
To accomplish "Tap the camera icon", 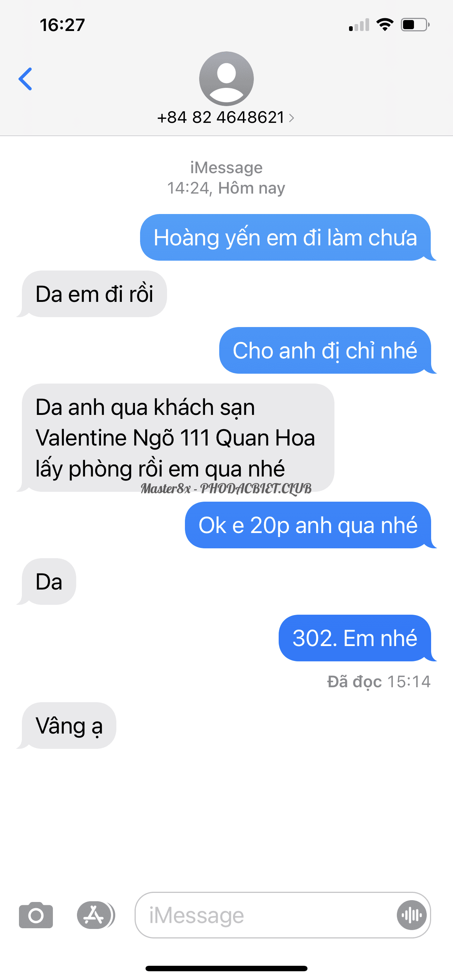I will (36, 915).
